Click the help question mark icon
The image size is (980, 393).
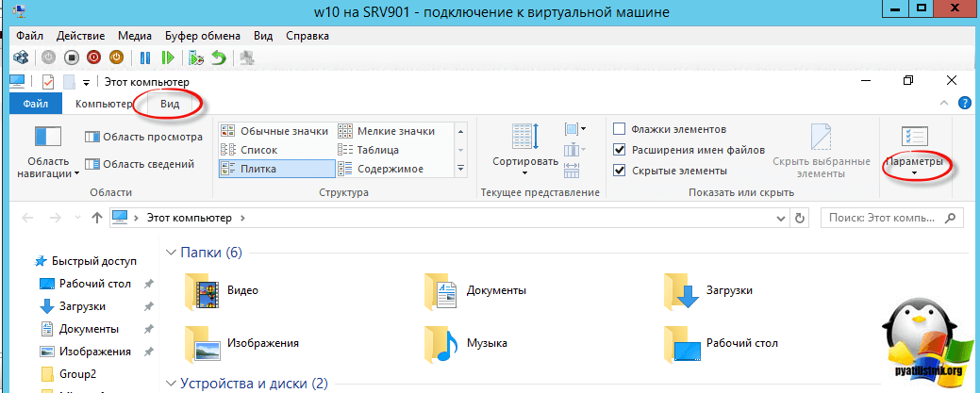(965, 103)
